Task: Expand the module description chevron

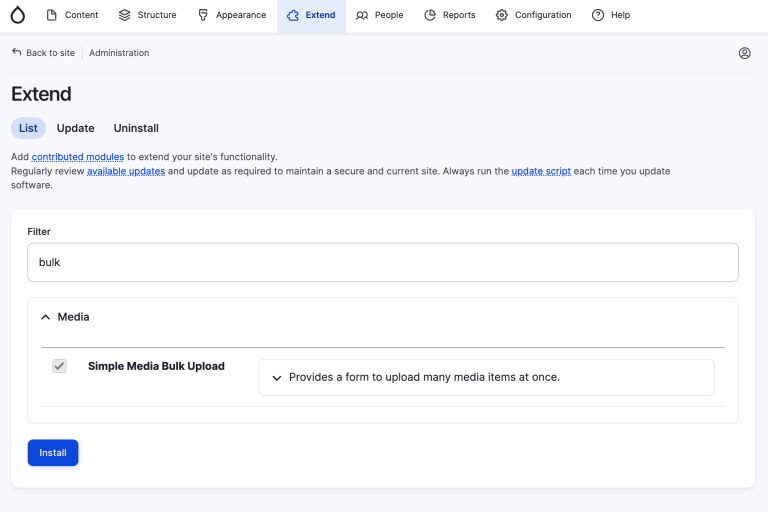Action: pyautogui.click(x=277, y=378)
